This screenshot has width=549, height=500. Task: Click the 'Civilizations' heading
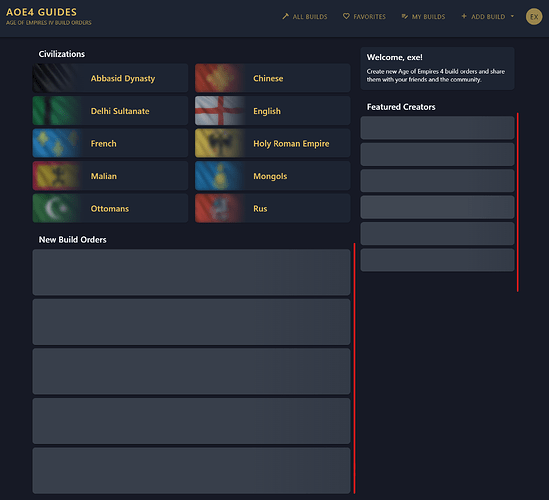(62, 54)
